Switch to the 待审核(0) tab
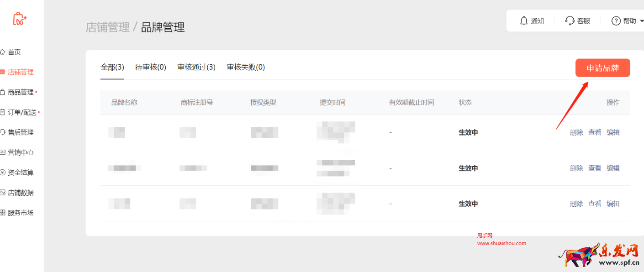Image resolution: width=644 pixels, height=272 pixels. tap(151, 67)
